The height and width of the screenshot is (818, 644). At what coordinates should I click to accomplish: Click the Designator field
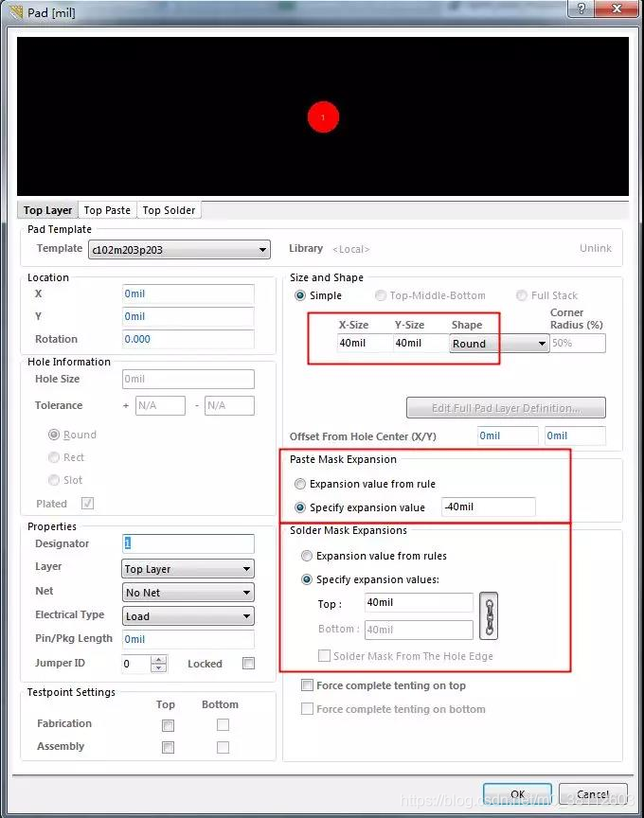[x=188, y=543]
